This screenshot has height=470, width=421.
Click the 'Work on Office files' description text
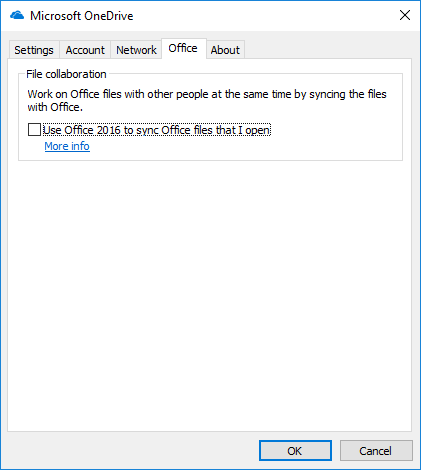pyautogui.click(x=207, y=94)
